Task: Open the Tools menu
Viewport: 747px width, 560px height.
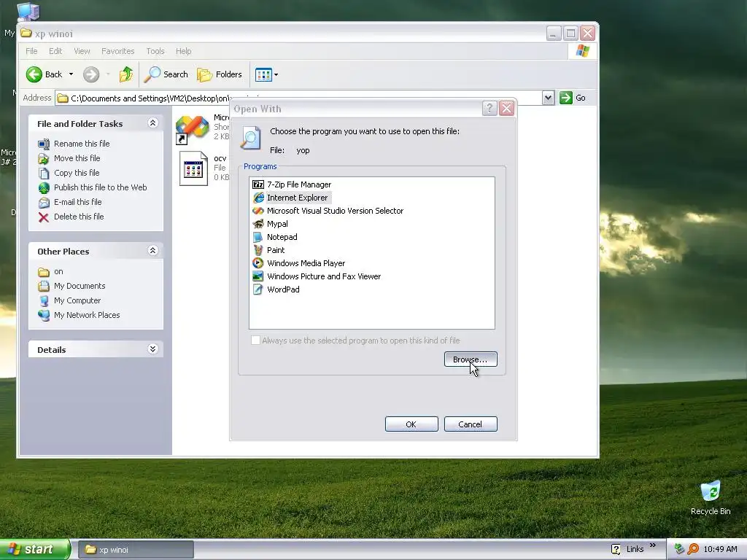Action: click(x=155, y=51)
